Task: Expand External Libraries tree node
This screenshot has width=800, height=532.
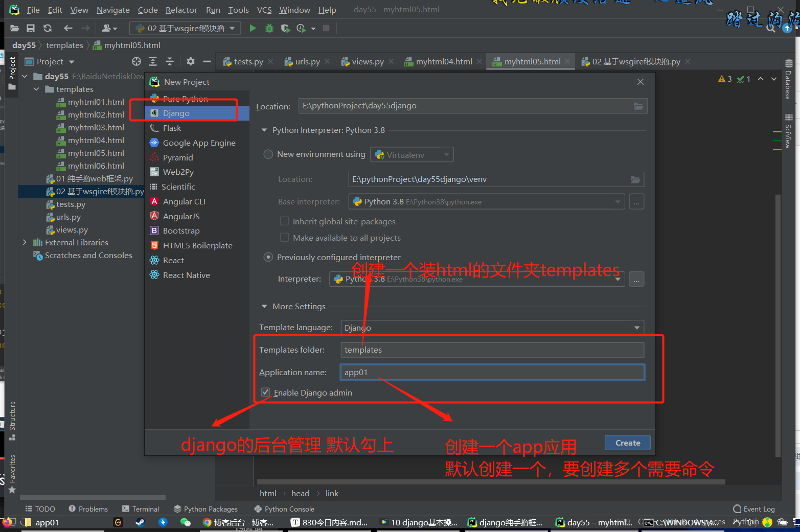Action: (x=25, y=243)
